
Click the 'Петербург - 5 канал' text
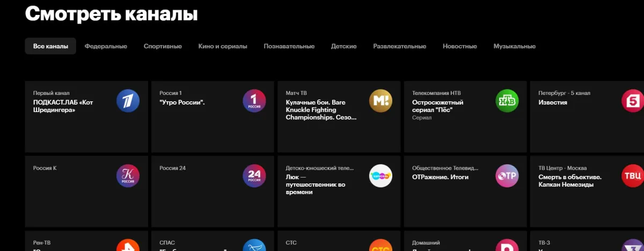(565, 93)
